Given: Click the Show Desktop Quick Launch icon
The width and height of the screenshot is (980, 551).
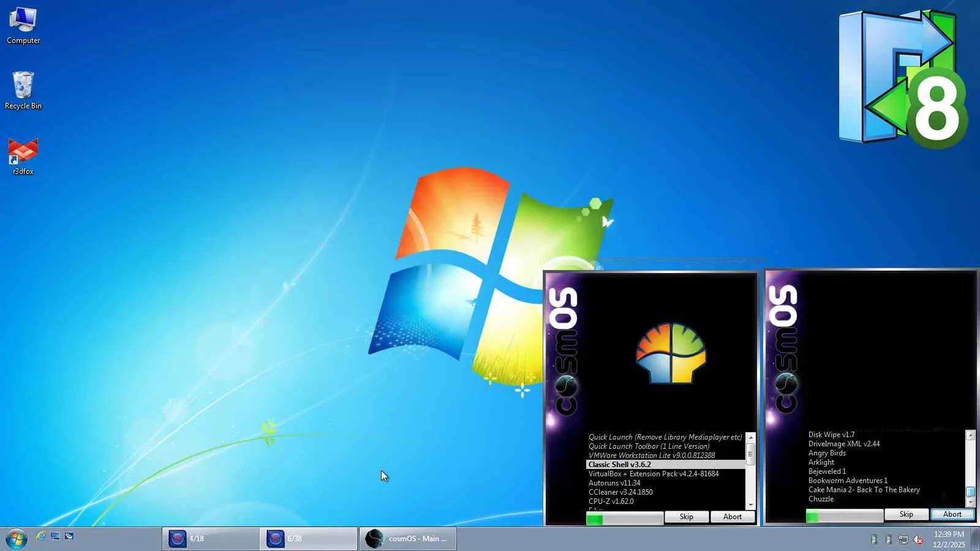Looking at the screenshot, I should click(x=55, y=536).
